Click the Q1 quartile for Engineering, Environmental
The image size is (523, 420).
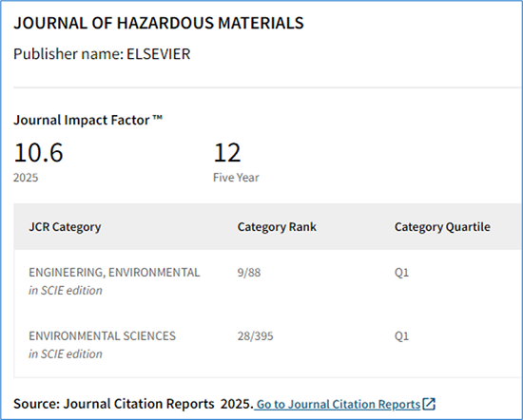(x=401, y=273)
